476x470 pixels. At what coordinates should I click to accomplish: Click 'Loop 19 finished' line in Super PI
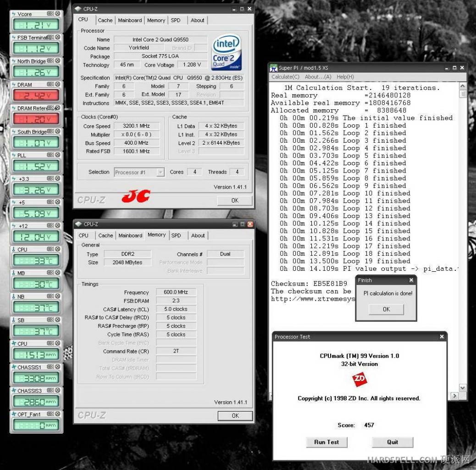345,261
